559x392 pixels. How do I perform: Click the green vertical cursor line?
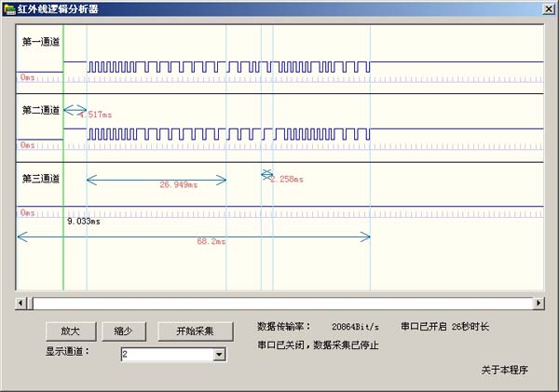(63, 251)
